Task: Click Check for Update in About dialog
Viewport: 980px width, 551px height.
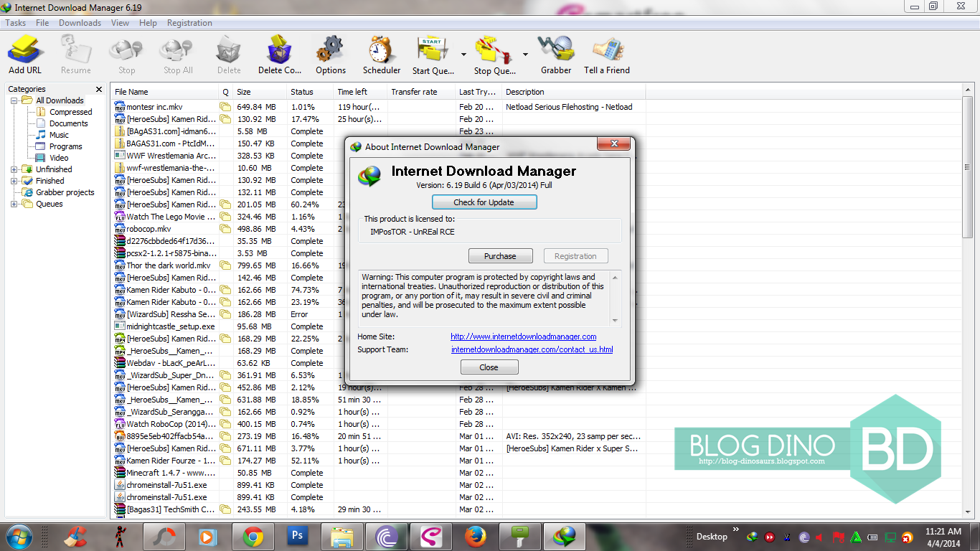Action: click(484, 202)
